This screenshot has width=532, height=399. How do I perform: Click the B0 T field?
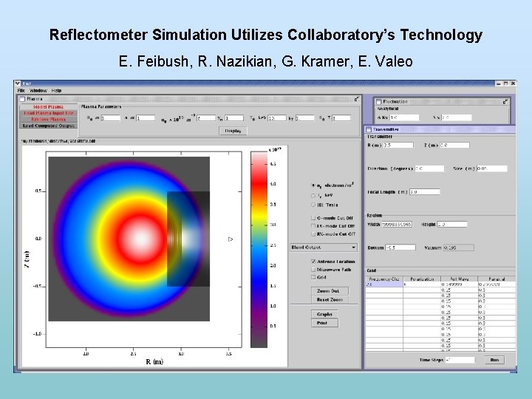341,118
